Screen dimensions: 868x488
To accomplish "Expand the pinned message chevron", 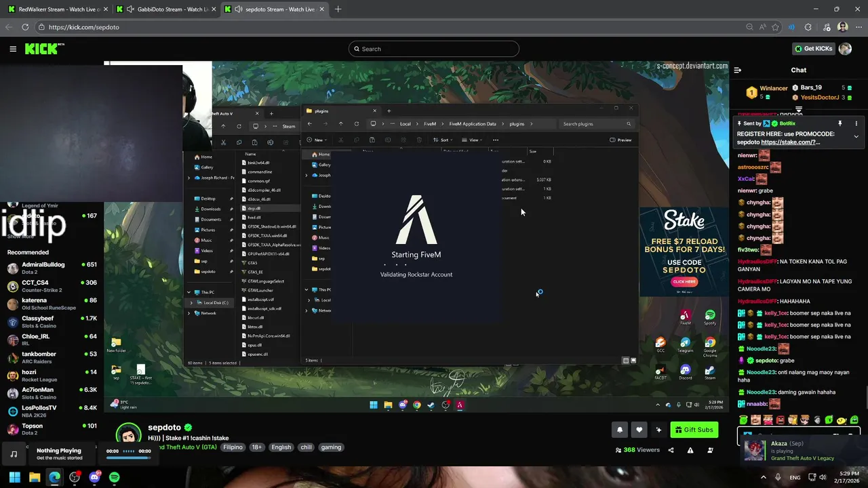I will [x=856, y=136].
